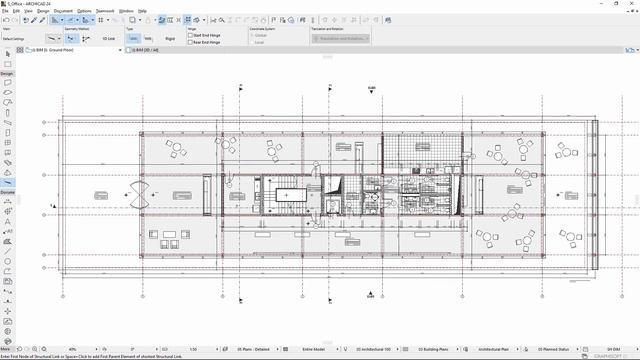Select the Dimension tool in the toolbox
640x360 pixels.
(x=8, y=201)
